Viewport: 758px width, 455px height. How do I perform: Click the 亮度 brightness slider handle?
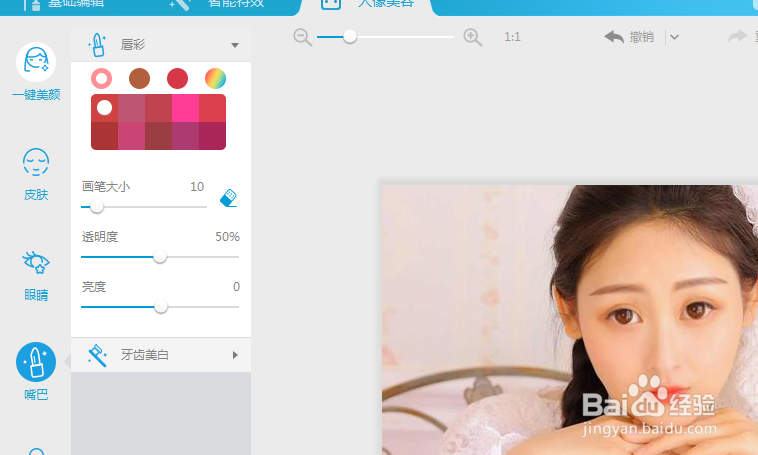[161, 307]
